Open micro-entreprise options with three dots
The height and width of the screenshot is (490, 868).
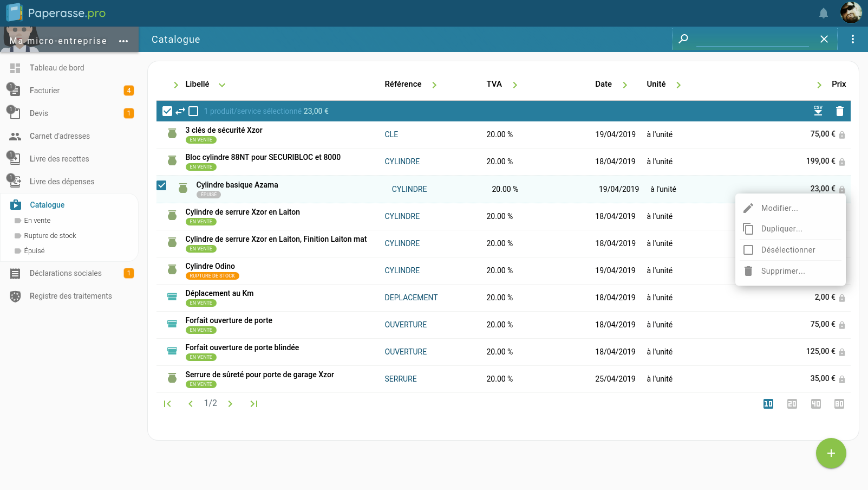(123, 41)
